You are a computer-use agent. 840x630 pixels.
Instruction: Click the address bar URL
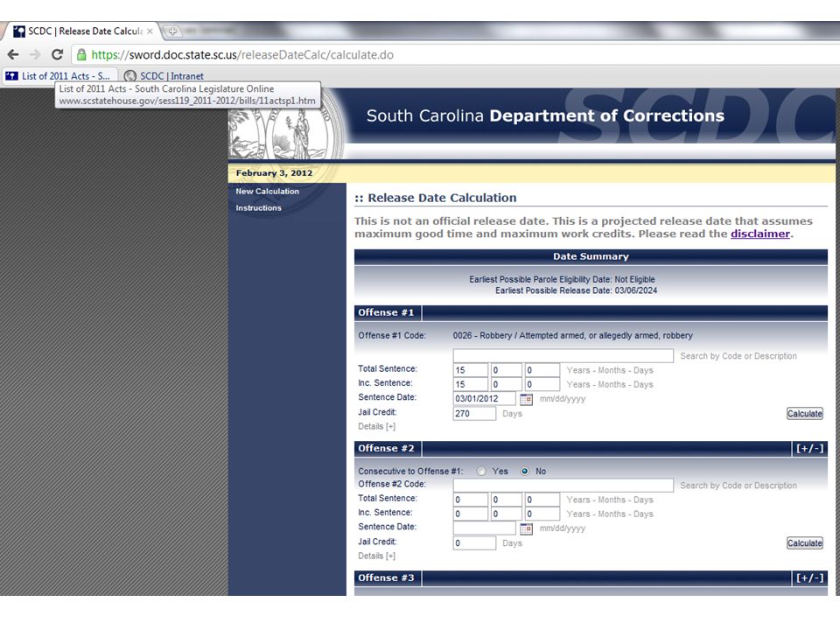[x=242, y=54]
